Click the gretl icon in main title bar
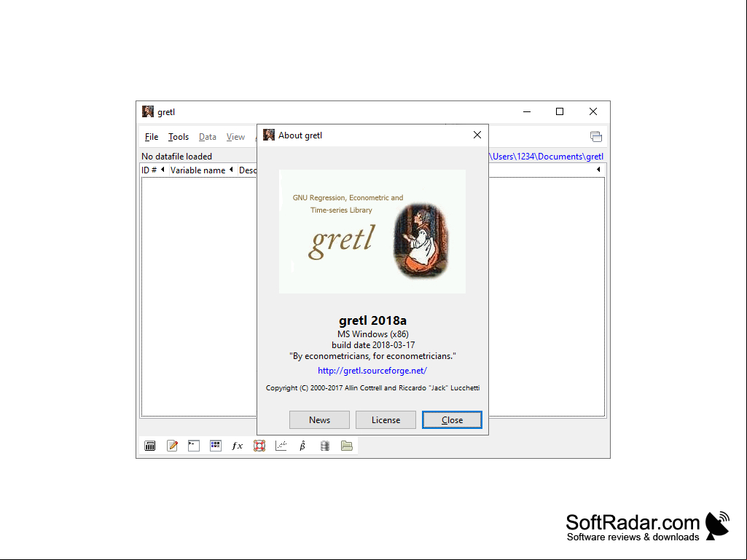The width and height of the screenshot is (747, 560). (x=148, y=111)
